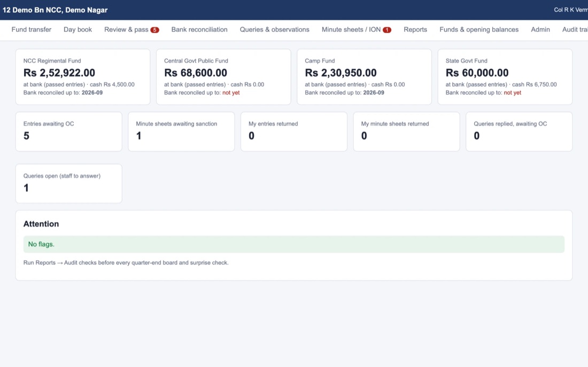Click the Run Reports Audit checks hint text

click(x=126, y=263)
